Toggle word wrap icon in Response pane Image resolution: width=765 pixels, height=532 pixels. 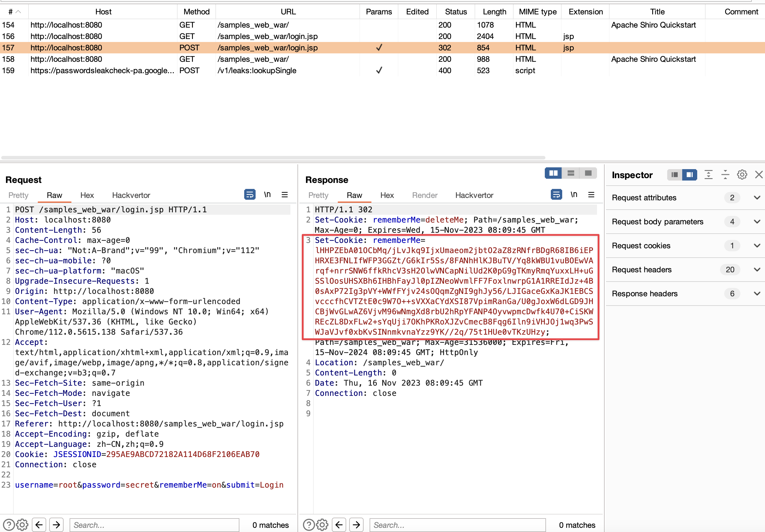tap(556, 195)
